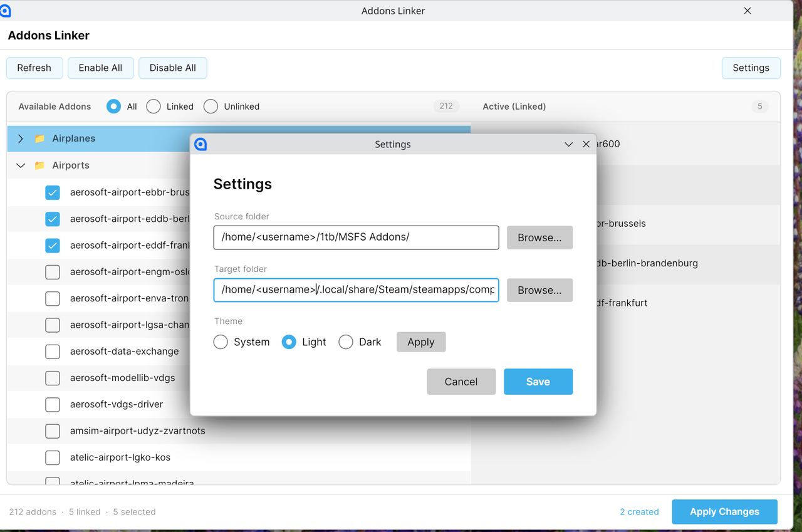The width and height of the screenshot is (802, 532).
Task: Check the aerosoft-data-exchange addon
Action: pyautogui.click(x=53, y=352)
